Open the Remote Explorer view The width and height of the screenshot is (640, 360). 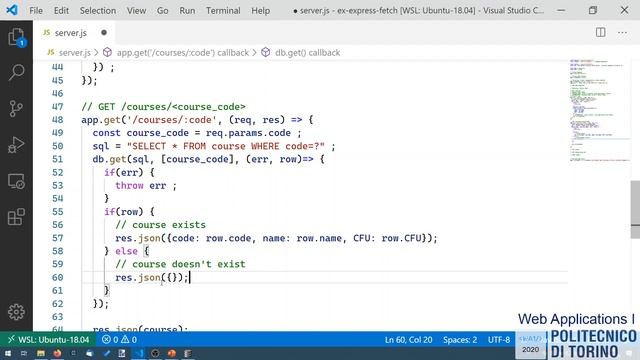[x=16, y=181]
